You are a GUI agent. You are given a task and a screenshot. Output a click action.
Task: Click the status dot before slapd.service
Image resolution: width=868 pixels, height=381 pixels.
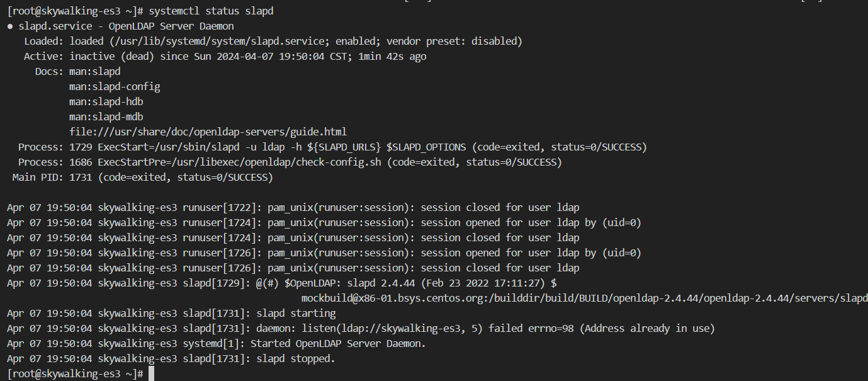point(10,26)
